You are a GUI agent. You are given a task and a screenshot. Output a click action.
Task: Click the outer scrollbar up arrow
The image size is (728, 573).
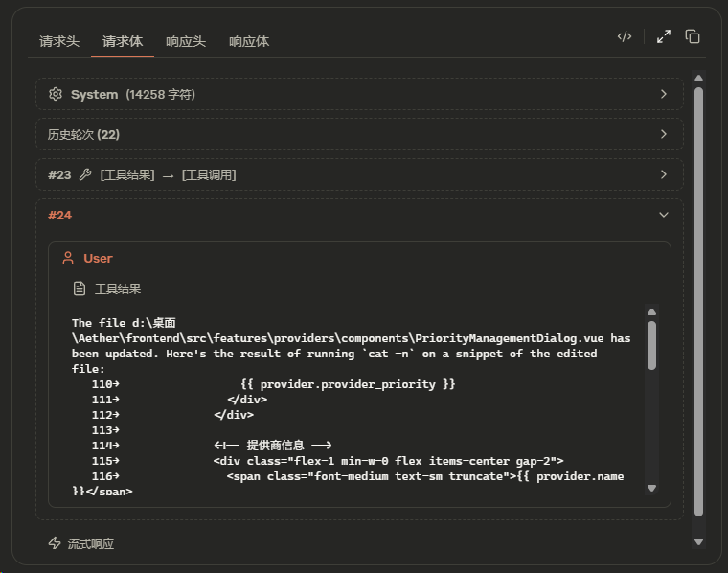pos(698,78)
